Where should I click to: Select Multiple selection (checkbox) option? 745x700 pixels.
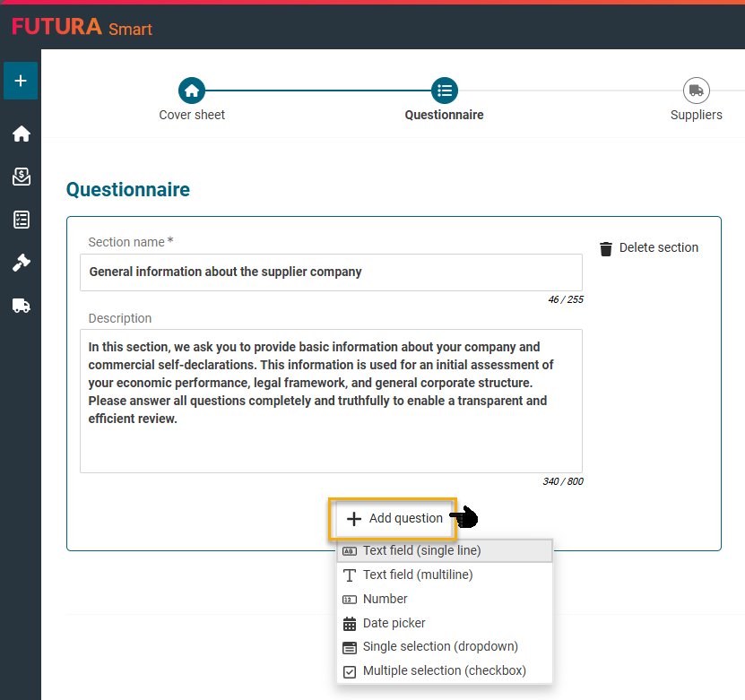445,670
